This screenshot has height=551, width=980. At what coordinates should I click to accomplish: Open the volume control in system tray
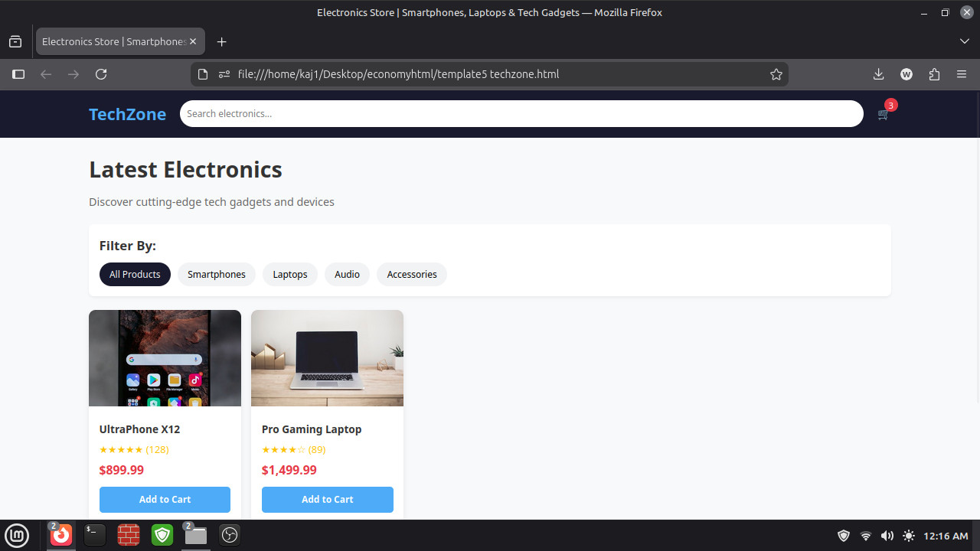(887, 536)
